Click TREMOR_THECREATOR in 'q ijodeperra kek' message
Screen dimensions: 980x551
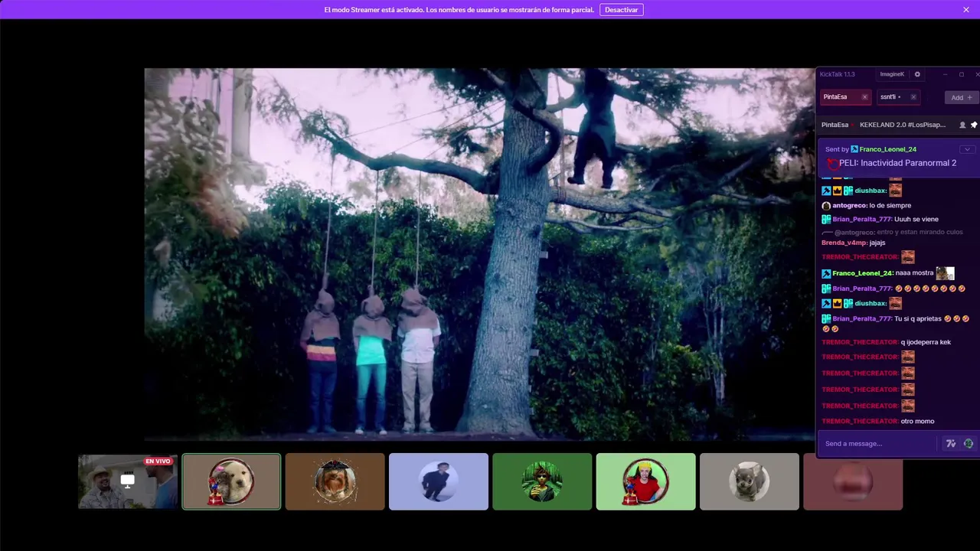point(860,342)
